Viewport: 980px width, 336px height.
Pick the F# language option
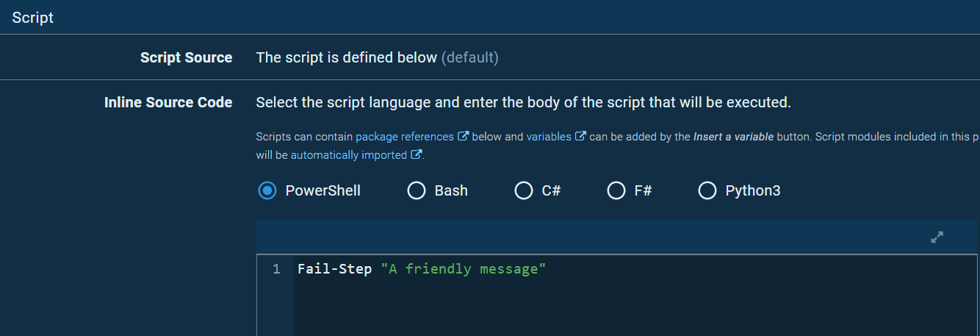point(616,190)
